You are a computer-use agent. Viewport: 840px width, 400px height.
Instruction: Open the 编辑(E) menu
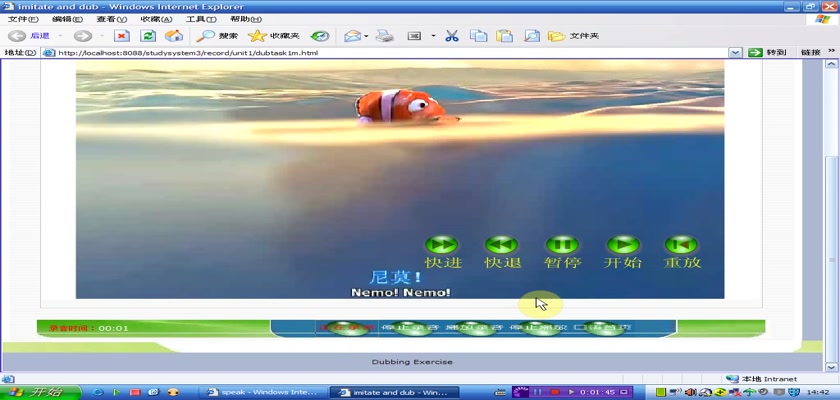point(68,19)
